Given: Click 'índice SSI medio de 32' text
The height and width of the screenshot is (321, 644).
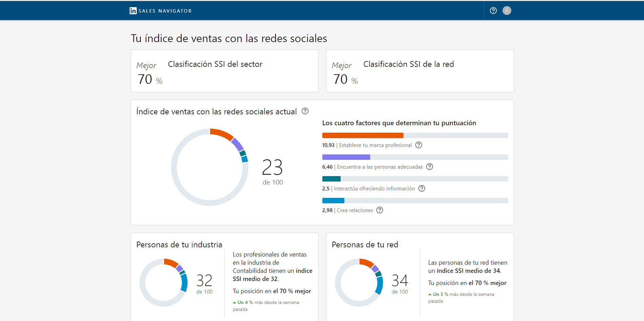Looking at the screenshot, I should [272, 275].
